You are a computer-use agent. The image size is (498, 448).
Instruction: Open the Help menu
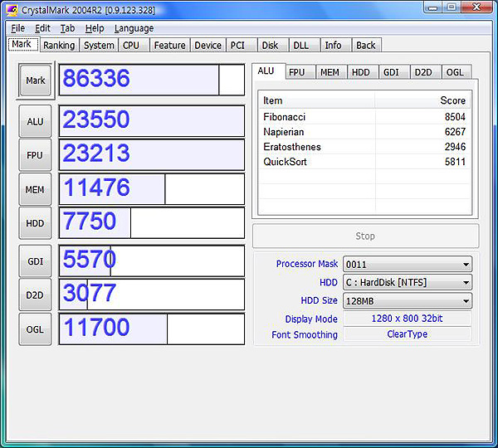[x=95, y=28]
